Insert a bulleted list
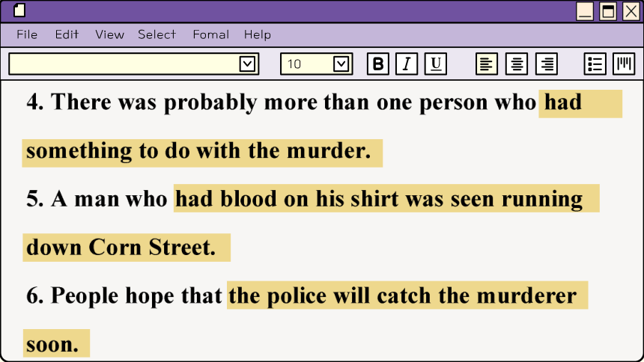 point(595,64)
